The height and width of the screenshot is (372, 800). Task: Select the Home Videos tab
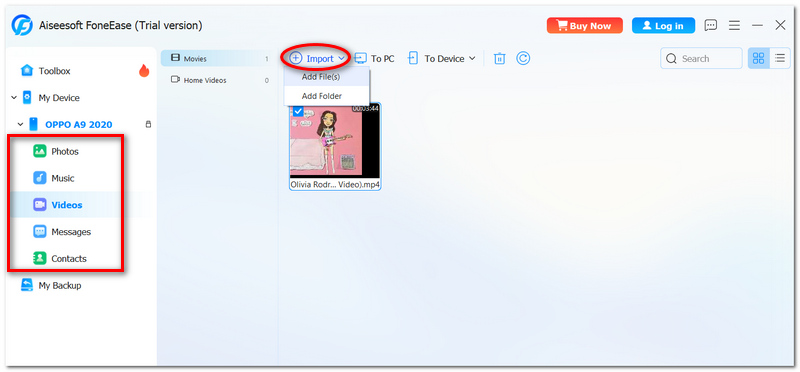tap(217, 80)
